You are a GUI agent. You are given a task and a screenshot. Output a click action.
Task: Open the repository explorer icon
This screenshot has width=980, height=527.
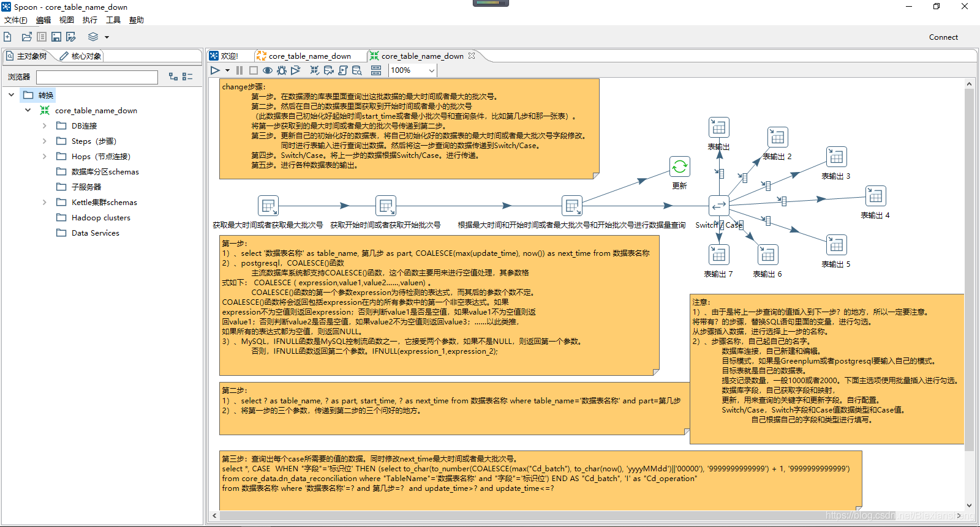(x=42, y=37)
